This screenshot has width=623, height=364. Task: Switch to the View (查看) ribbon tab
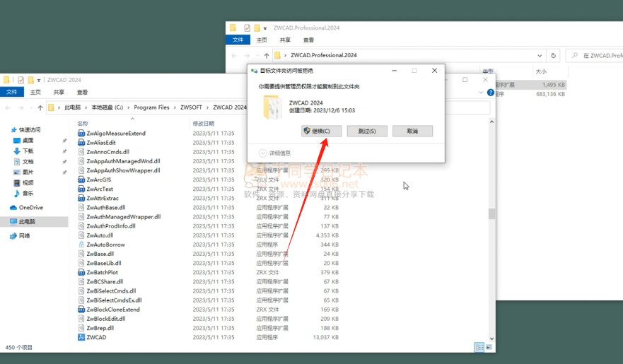point(82,92)
